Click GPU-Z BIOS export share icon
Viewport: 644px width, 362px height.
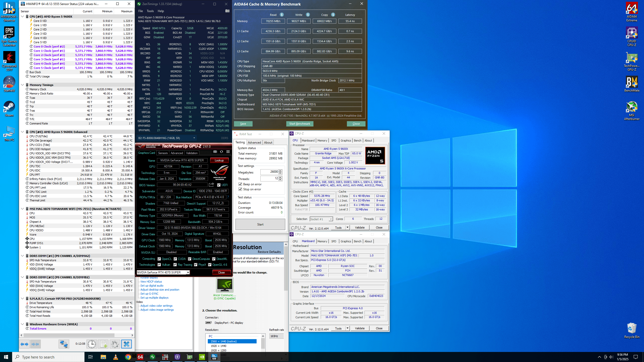[x=211, y=185]
